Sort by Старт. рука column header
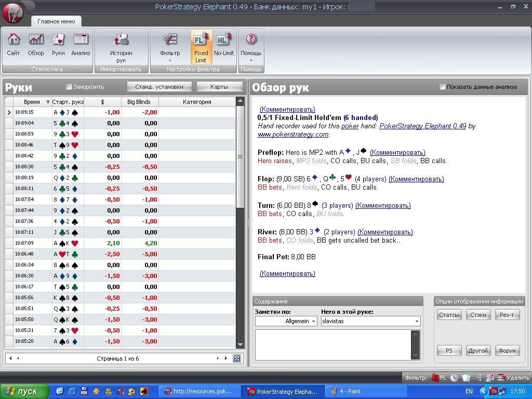Image resolution: width=532 pixels, height=399 pixels. [x=68, y=102]
